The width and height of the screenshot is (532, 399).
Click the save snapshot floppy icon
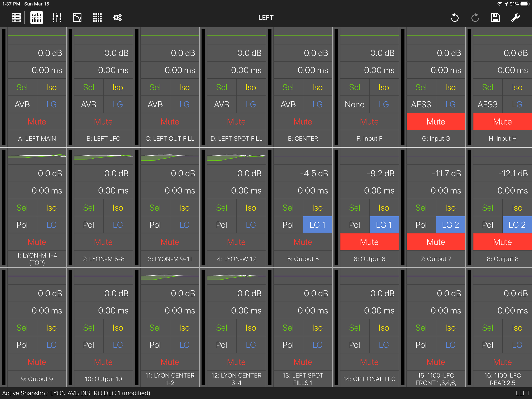point(495,18)
